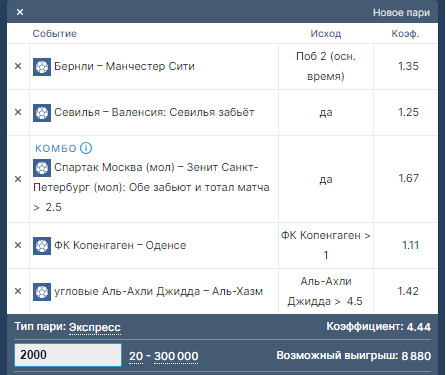The height and width of the screenshot is (375, 446).
Task: Click football icon beside угловые Аль-Ахли Джидда
Action: pyautogui.click(x=42, y=292)
